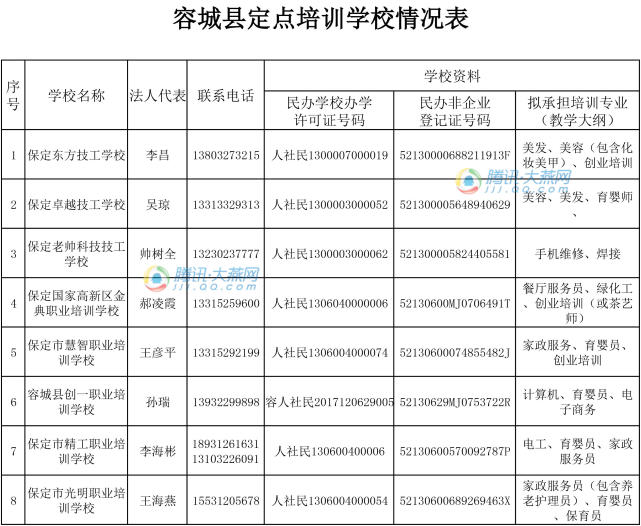Select the 联系电话 column header

[226, 96]
